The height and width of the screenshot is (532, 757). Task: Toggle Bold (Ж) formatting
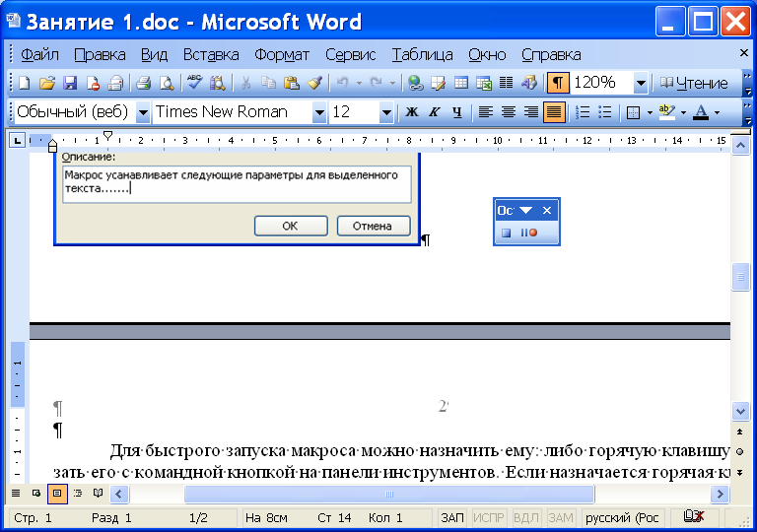pyautogui.click(x=412, y=112)
